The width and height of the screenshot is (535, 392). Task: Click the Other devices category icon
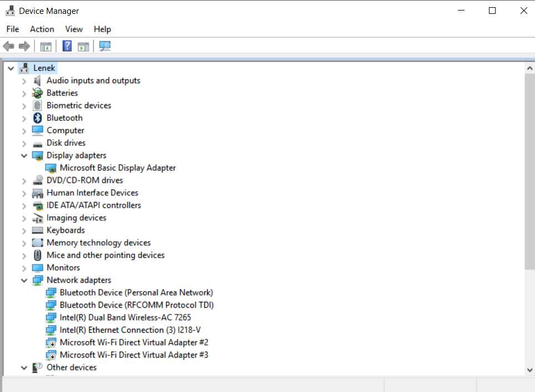pos(37,368)
